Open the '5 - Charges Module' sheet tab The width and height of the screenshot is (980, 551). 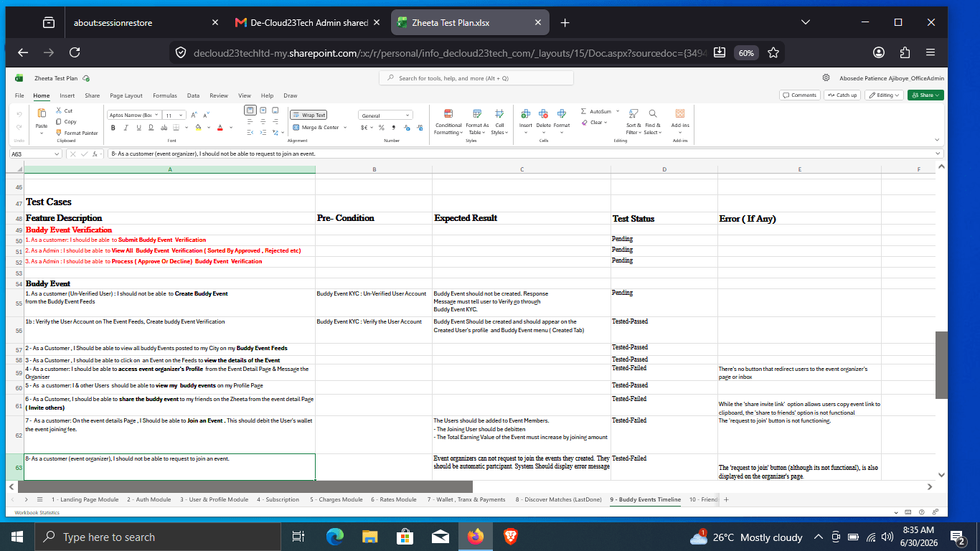click(x=336, y=499)
